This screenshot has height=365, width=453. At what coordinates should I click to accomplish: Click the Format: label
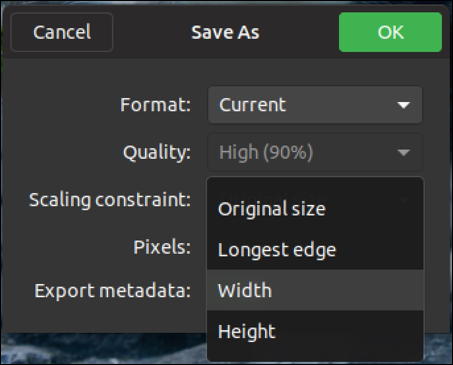pos(155,105)
